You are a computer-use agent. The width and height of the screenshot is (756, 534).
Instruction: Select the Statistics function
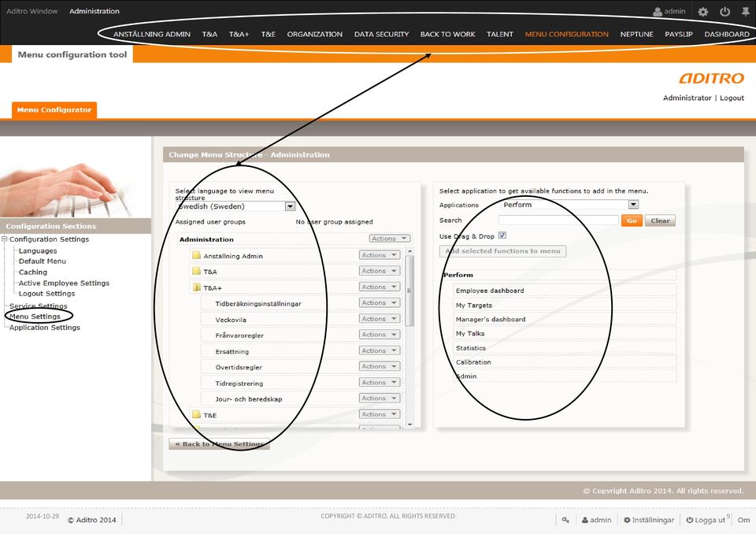coord(565,347)
